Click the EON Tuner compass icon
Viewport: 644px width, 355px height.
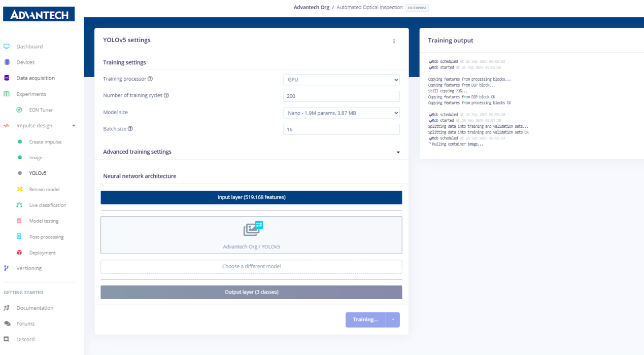tap(19, 110)
